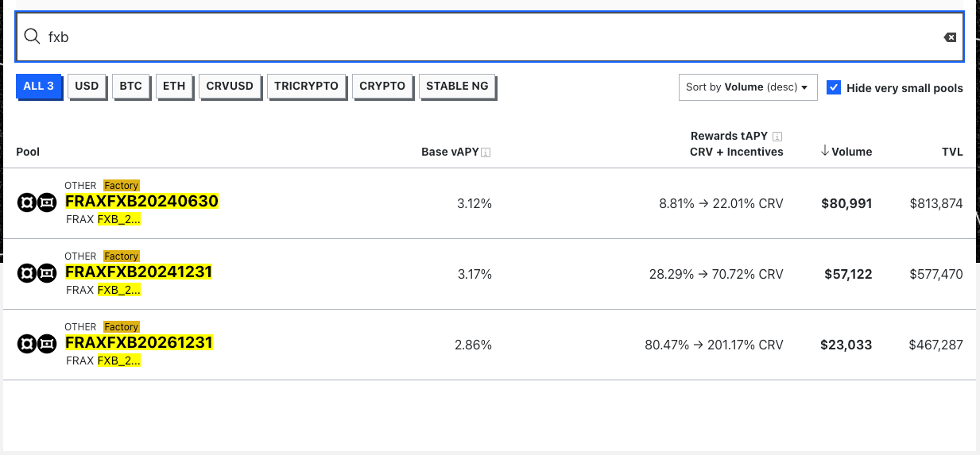The width and height of the screenshot is (980, 455).
Task: Open the FRAXFXB20261231 pool
Action: click(x=138, y=343)
